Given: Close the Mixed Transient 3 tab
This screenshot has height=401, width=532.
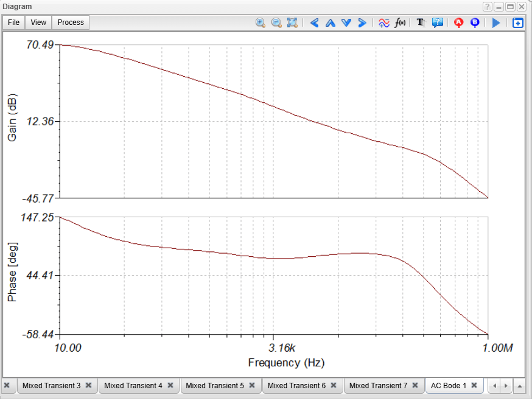Looking at the screenshot, I should click(88, 385).
